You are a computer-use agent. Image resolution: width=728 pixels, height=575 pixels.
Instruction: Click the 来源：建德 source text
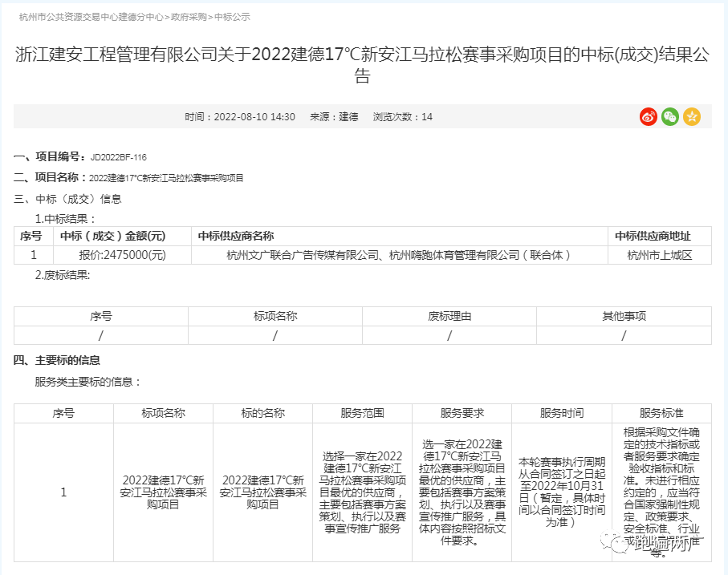pos(334,117)
